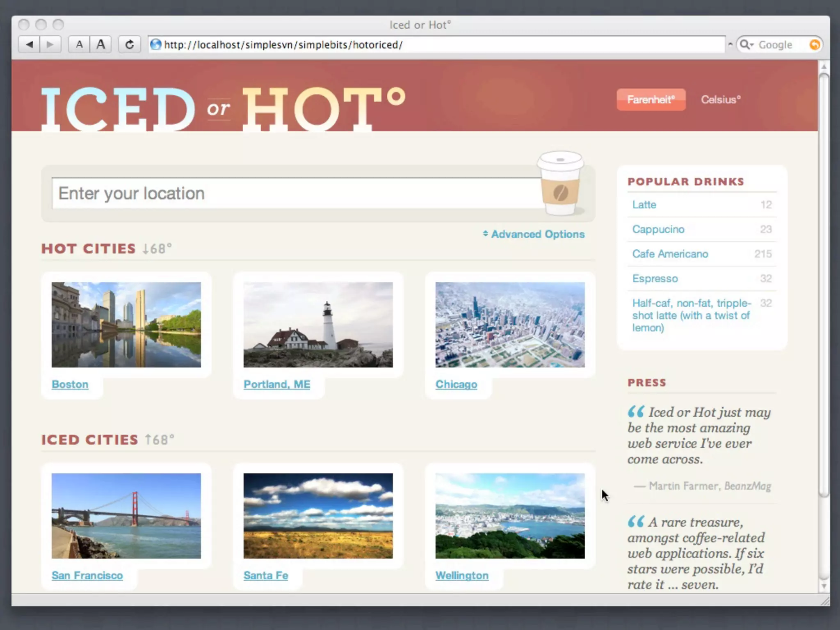Open the Portland, ME city link
Viewport: 840px width, 630px height.
click(276, 384)
